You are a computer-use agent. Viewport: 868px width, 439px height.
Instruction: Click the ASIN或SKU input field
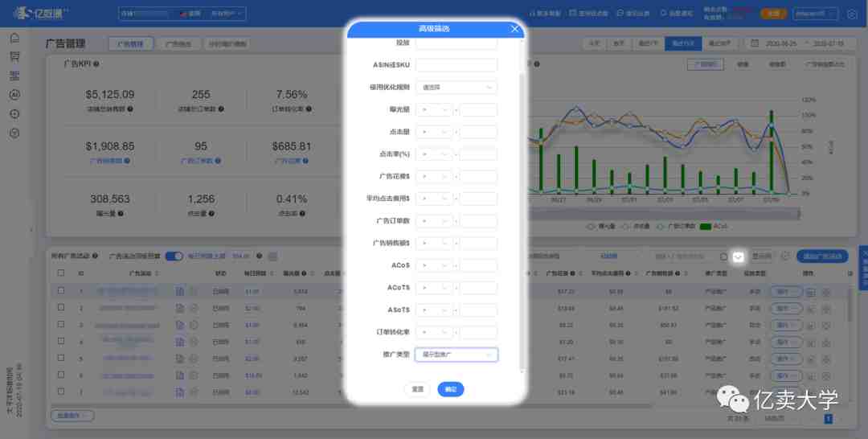click(x=456, y=65)
